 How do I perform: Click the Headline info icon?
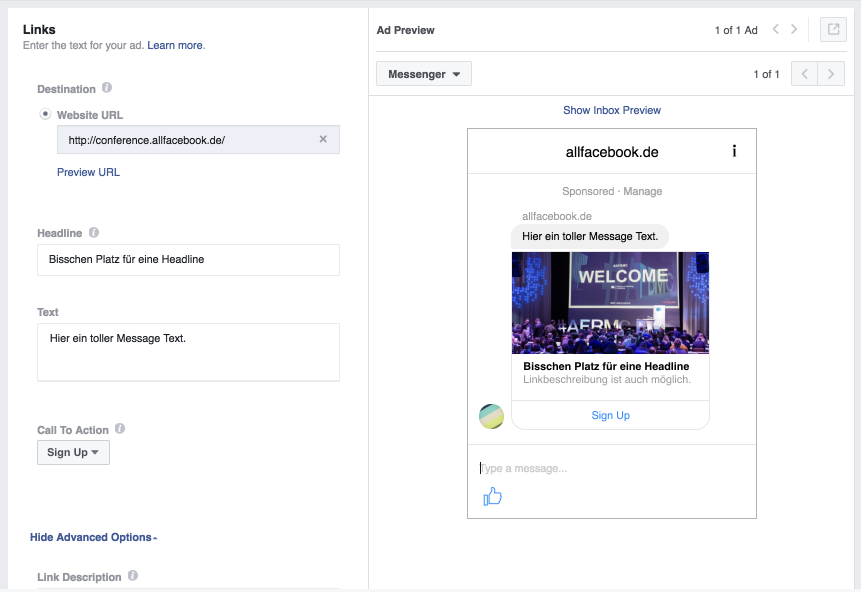click(x=94, y=232)
